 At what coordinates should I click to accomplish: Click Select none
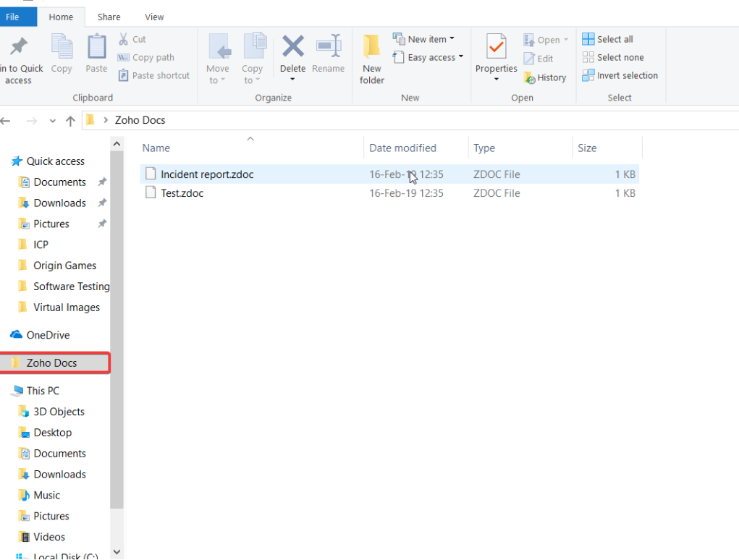pos(612,57)
